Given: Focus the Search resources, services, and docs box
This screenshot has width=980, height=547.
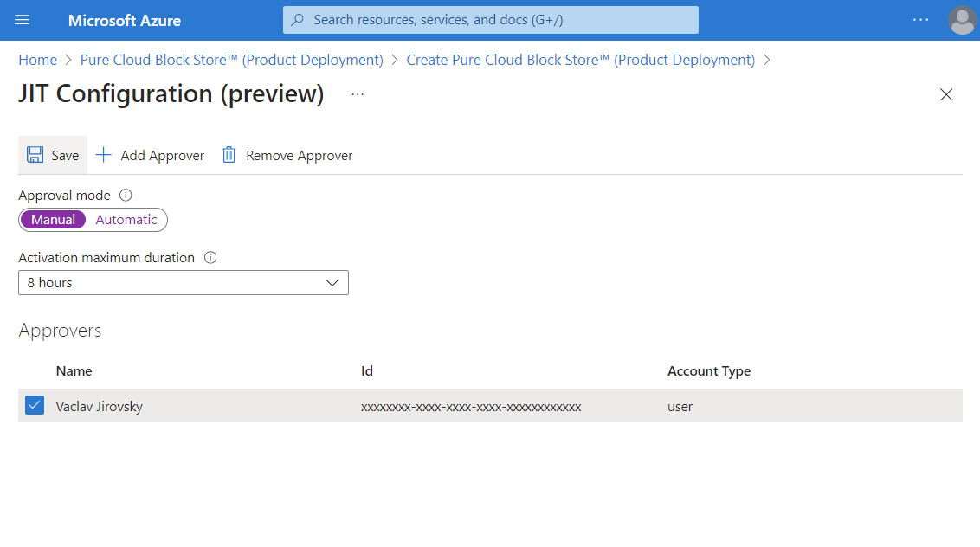Looking at the screenshot, I should (491, 20).
